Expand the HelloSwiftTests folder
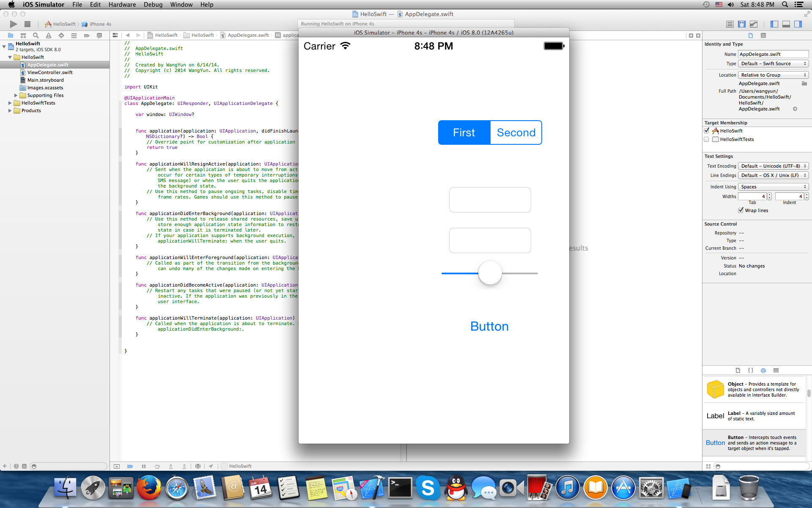Screen dimensions: 812x508 10,103
